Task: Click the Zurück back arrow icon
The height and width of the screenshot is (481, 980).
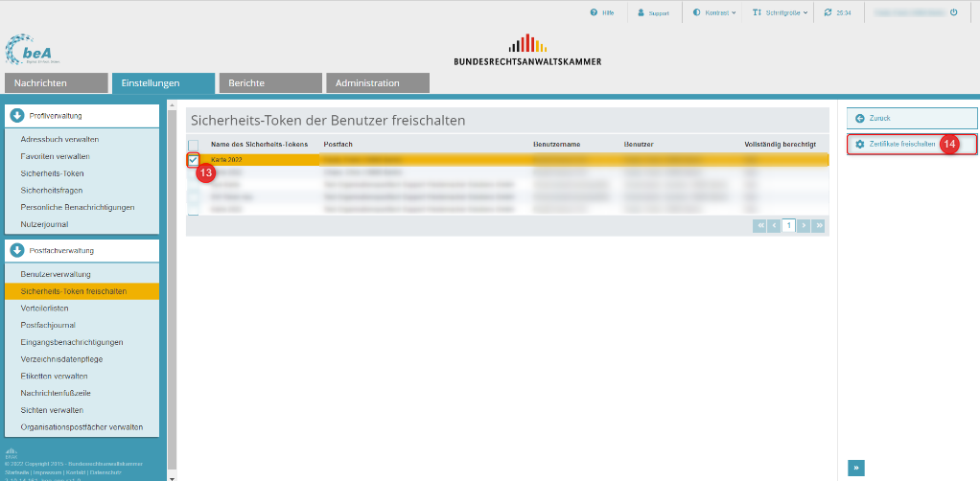Action: (x=859, y=118)
